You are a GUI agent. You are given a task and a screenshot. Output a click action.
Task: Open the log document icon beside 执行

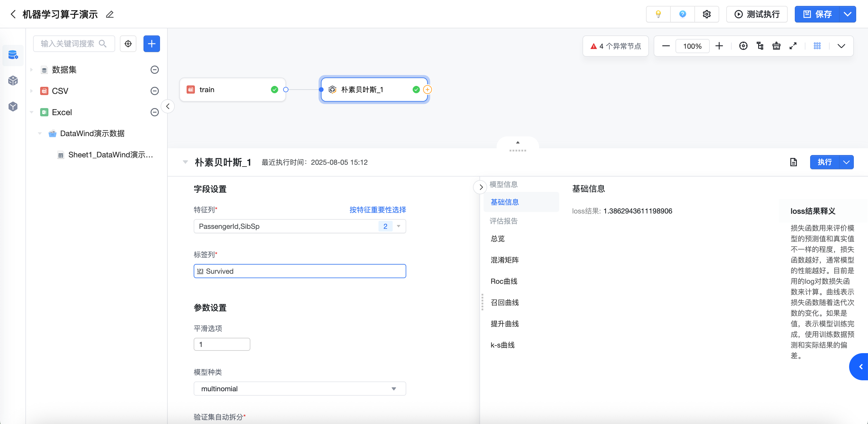point(794,162)
